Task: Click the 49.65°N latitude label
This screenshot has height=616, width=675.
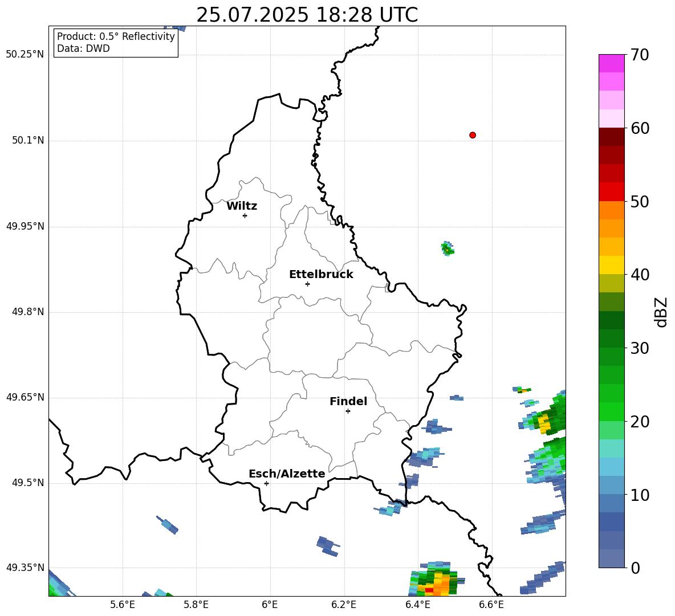Action: click(25, 397)
